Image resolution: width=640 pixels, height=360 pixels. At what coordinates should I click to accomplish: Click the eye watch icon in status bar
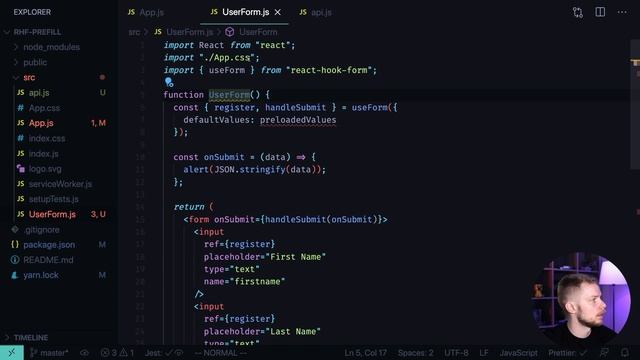point(84,353)
